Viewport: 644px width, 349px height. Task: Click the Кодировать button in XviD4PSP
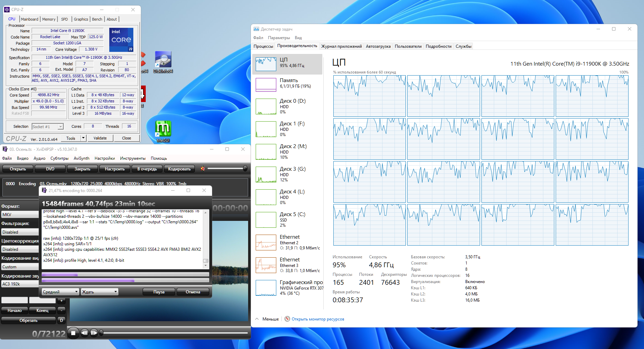[179, 169]
